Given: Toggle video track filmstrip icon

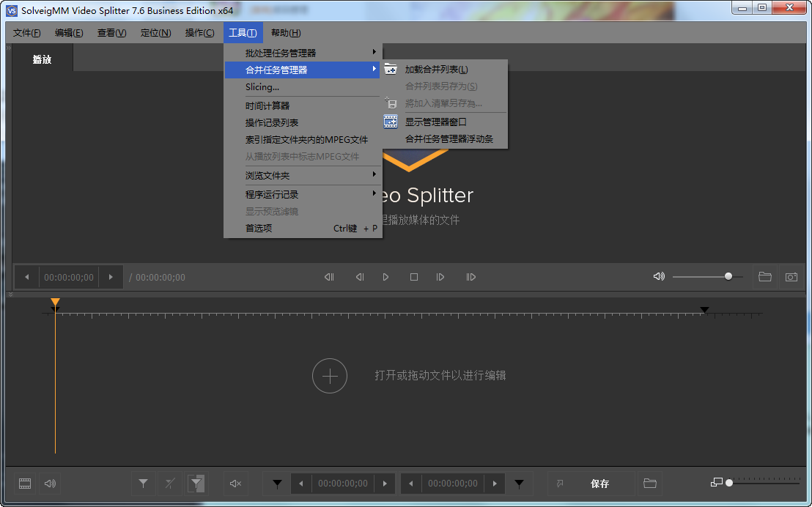Looking at the screenshot, I should tap(25, 484).
